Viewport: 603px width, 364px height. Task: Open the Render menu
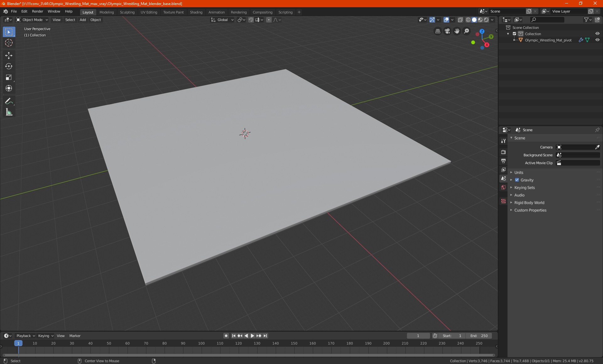37,11
